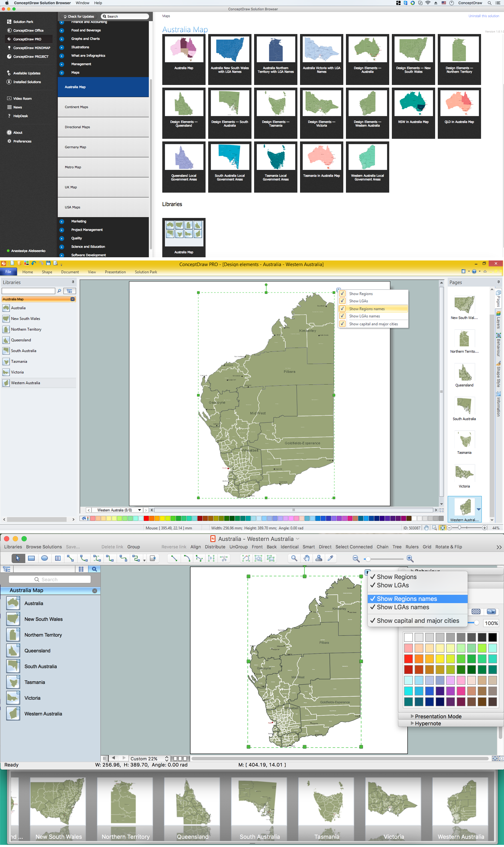Viewport: 504px width, 847px height.
Task: Pick the red swatch in Windows color bar
Action: tap(146, 518)
